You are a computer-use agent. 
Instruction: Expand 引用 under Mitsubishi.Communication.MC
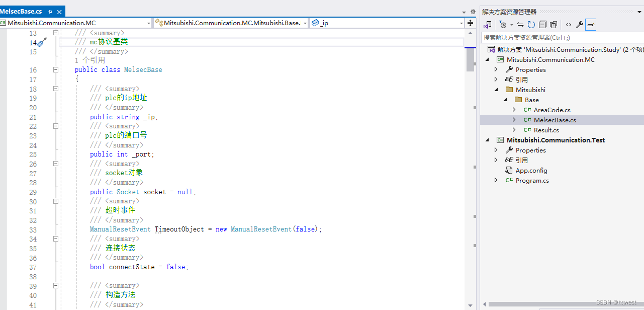(496, 80)
